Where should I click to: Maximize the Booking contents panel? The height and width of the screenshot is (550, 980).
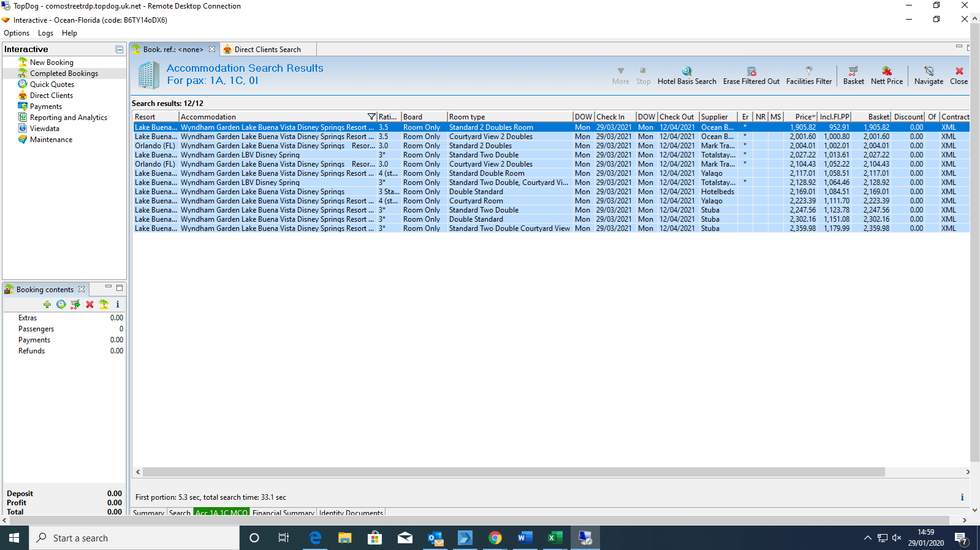(x=120, y=287)
